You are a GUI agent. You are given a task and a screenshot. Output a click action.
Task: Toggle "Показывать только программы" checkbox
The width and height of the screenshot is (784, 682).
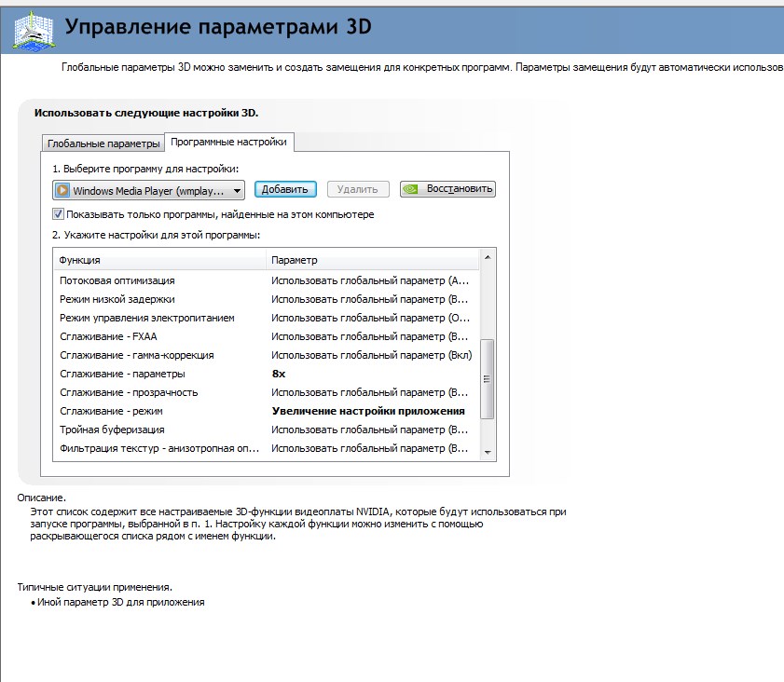coord(58,214)
